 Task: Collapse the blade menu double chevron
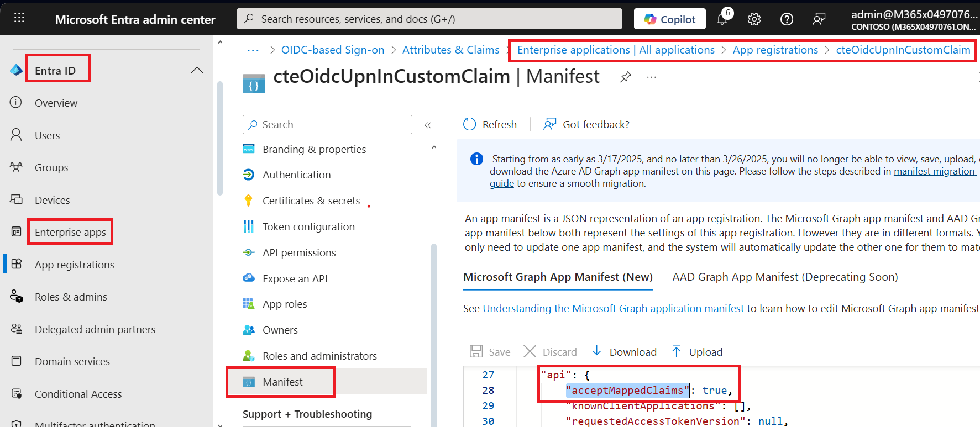pyautogui.click(x=428, y=125)
